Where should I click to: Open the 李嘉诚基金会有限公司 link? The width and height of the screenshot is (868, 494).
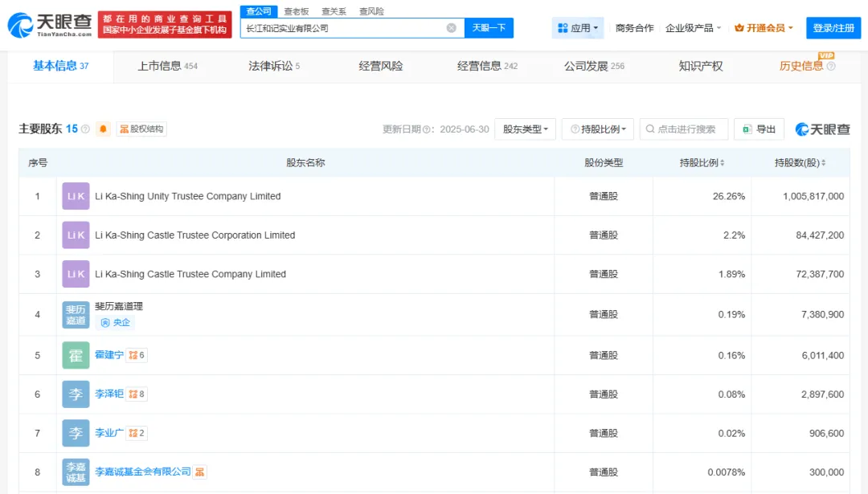pos(143,472)
